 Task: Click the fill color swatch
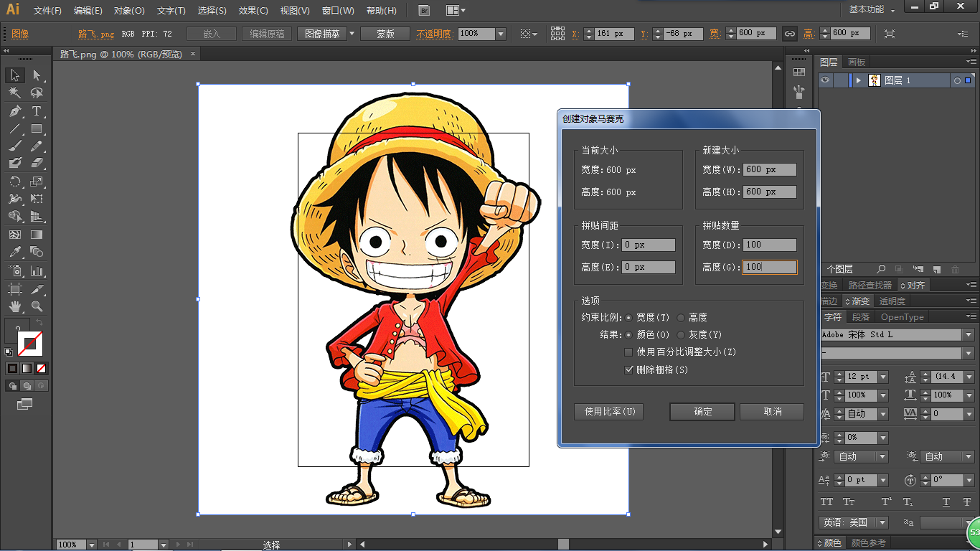19,331
